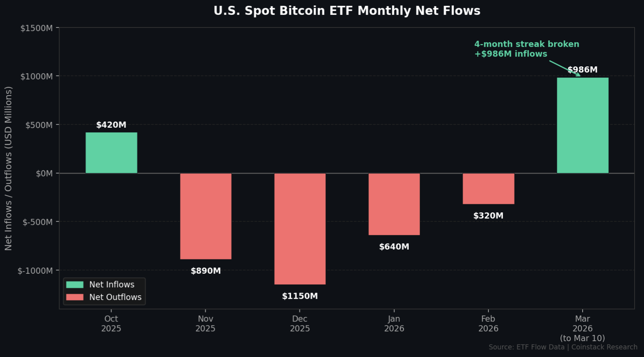Click the chart title text
This screenshot has height=357, width=644.
pos(347,11)
